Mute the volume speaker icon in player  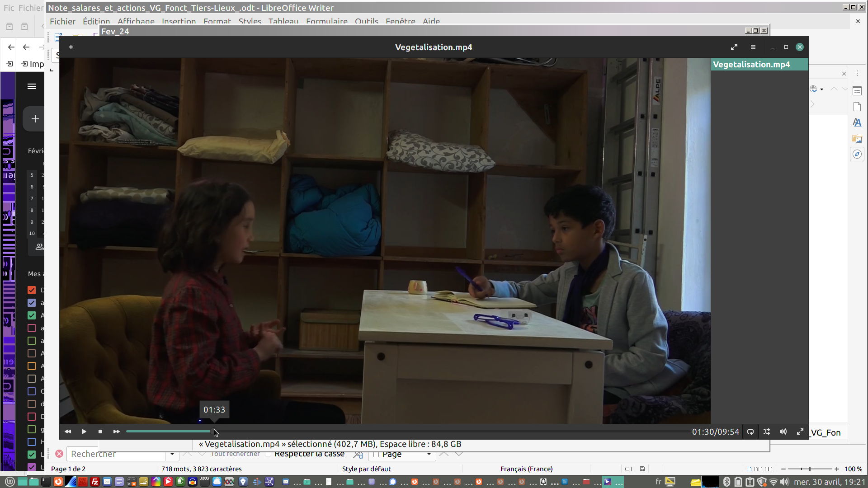click(x=783, y=432)
